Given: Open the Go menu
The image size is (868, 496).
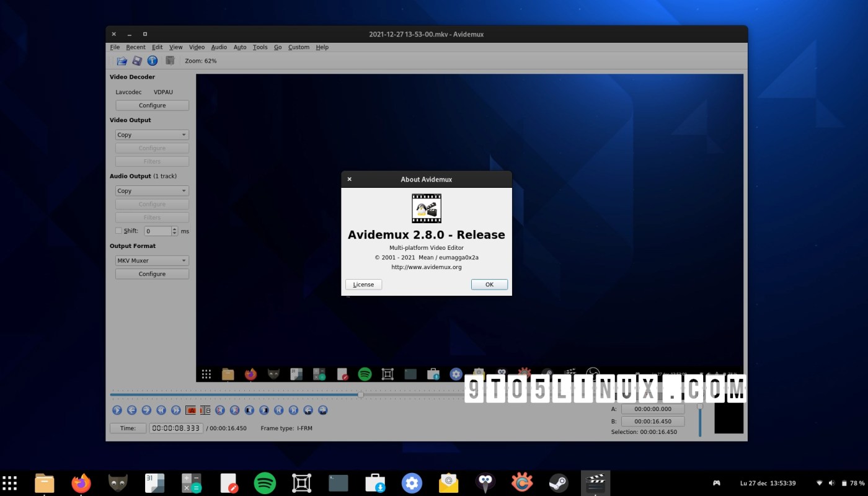Looking at the screenshot, I should [278, 47].
